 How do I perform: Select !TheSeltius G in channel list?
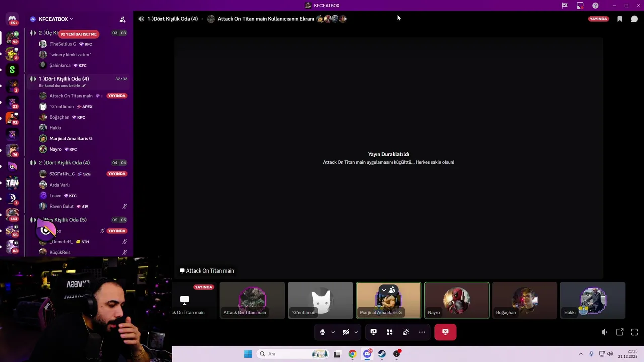[63, 44]
